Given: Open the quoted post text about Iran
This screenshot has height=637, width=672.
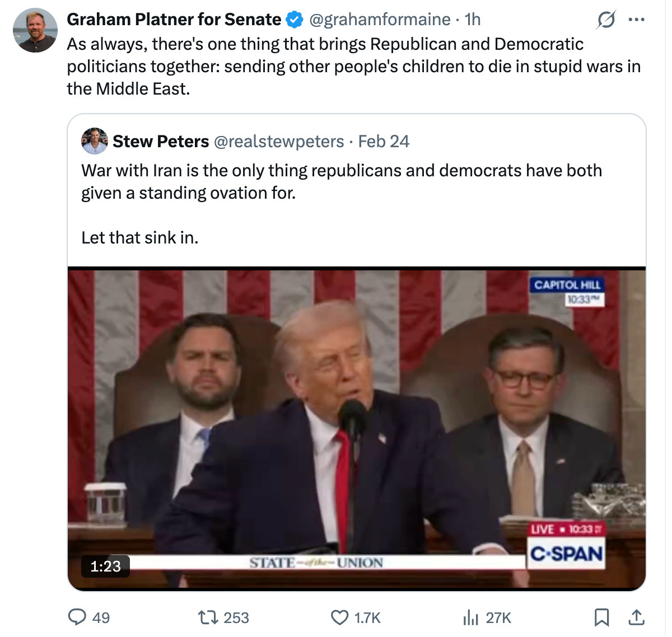Looking at the screenshot, I should [341, 181].
